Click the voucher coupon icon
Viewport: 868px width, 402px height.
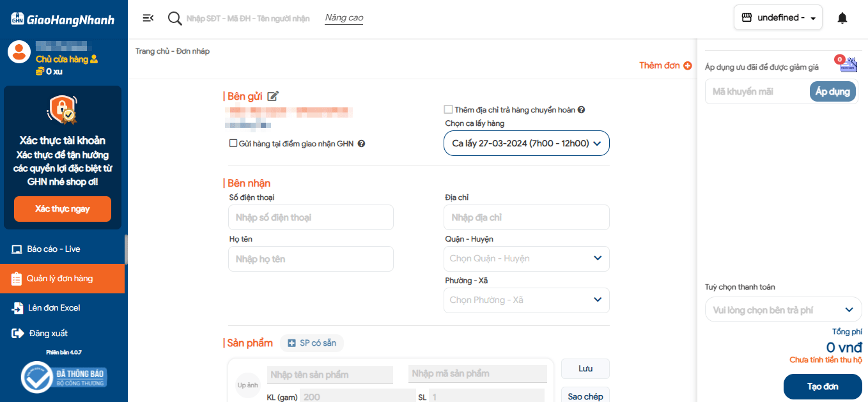click(x=848, y=64)
